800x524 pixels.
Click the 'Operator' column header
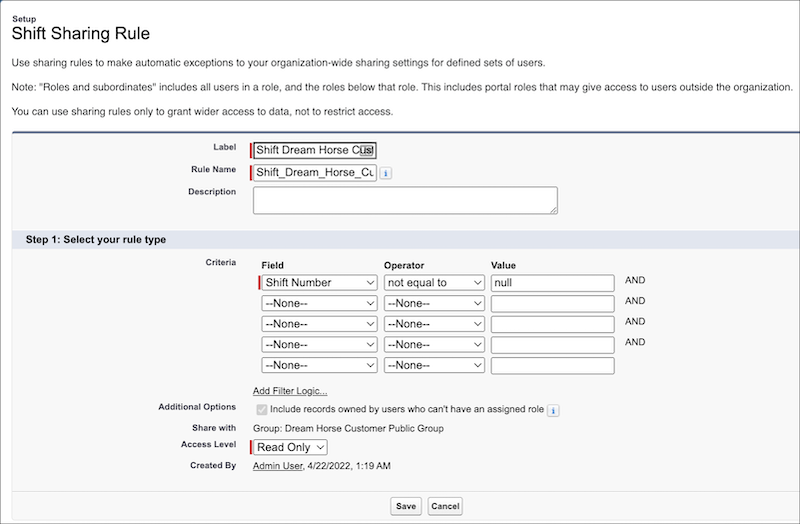(x=404, y=265)
